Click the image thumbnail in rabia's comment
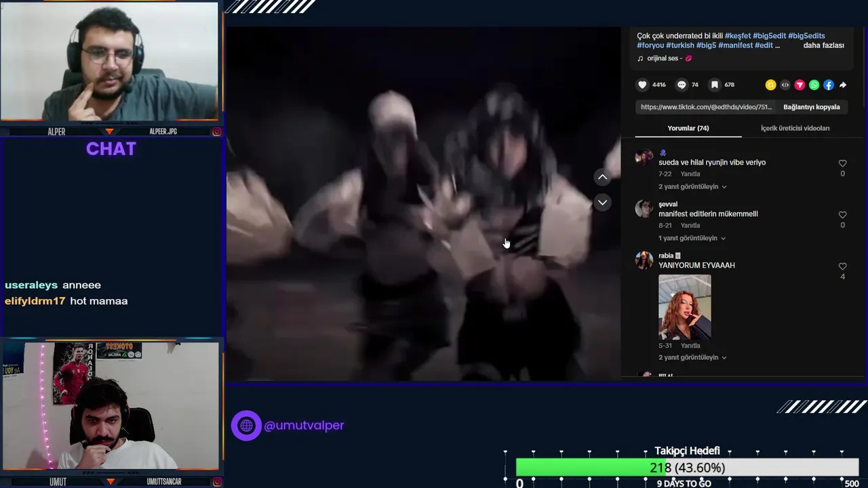868x488 pixels. click(x=685, y=307)
